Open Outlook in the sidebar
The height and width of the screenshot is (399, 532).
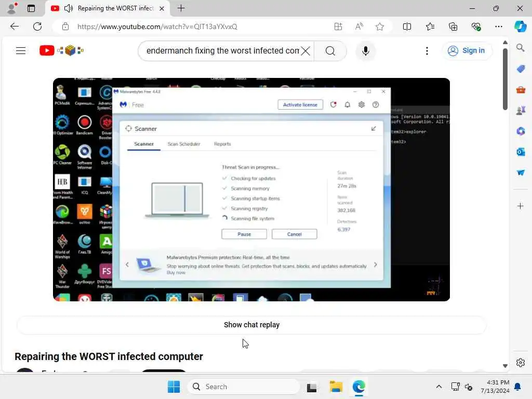click(x=521, y=152)
